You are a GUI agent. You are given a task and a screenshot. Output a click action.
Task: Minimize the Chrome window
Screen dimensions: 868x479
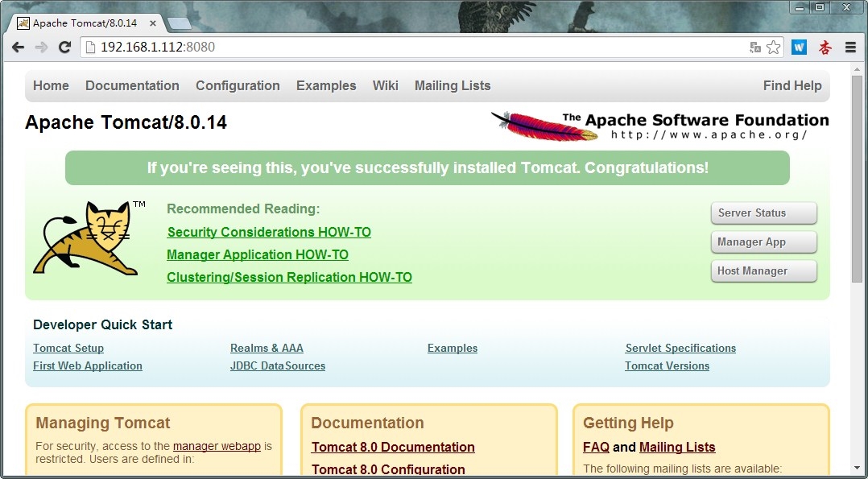(800, 8)
